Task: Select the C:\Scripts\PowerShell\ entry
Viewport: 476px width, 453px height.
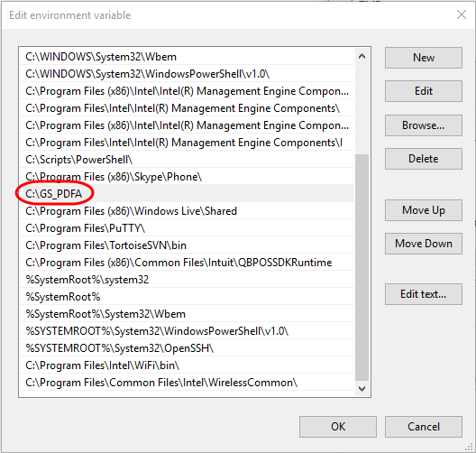Action: (x=187, y=160)
